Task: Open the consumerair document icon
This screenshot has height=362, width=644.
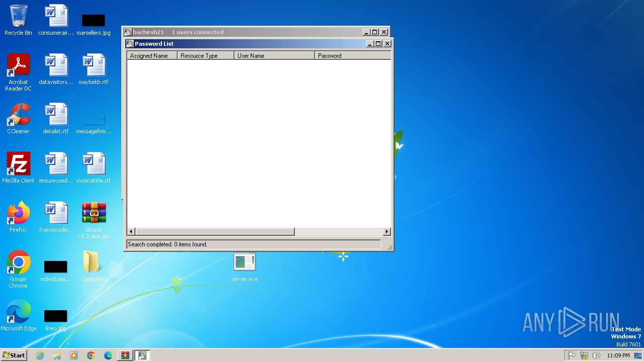Action: click(x=56, y=20)
